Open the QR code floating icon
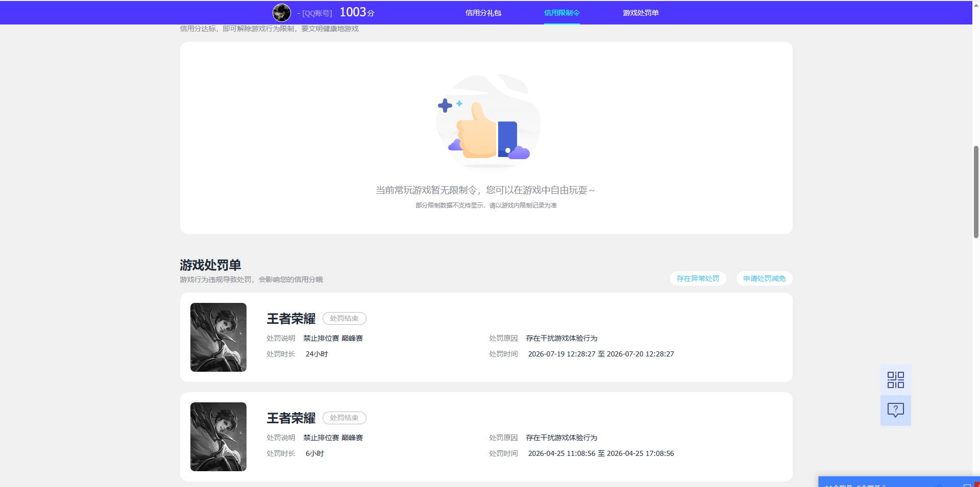 click(895, 379)
